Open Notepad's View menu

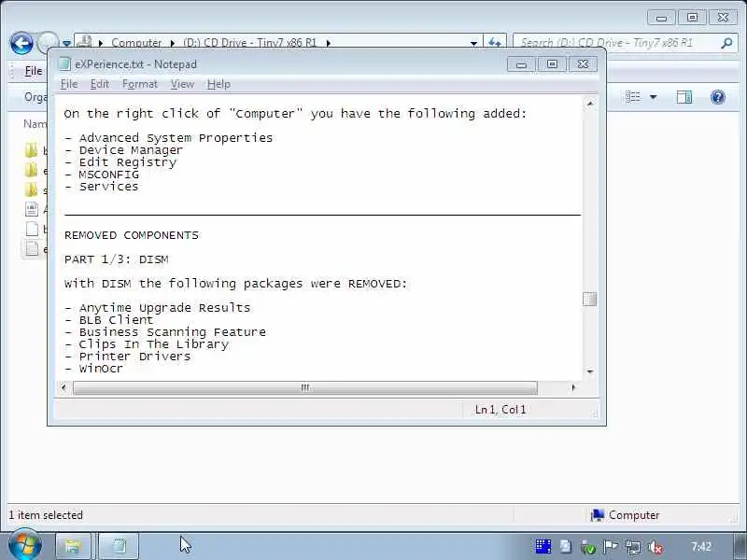coord(182,84)
